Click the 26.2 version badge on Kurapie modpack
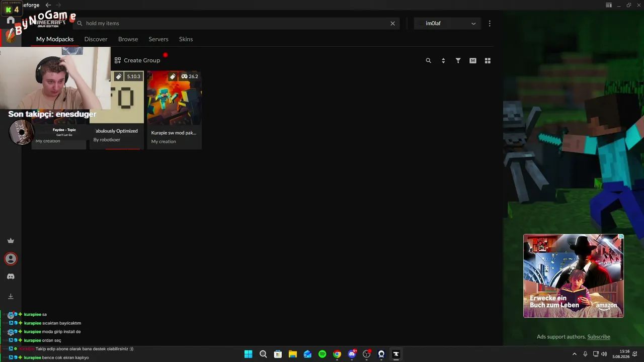 tap(190, 76)
